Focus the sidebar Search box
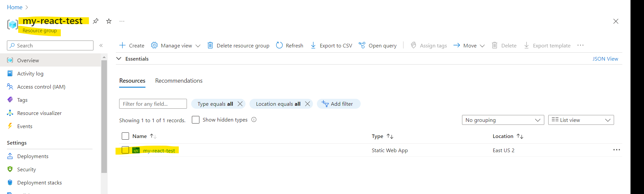644x194 pixels. [x=50, y=45]
